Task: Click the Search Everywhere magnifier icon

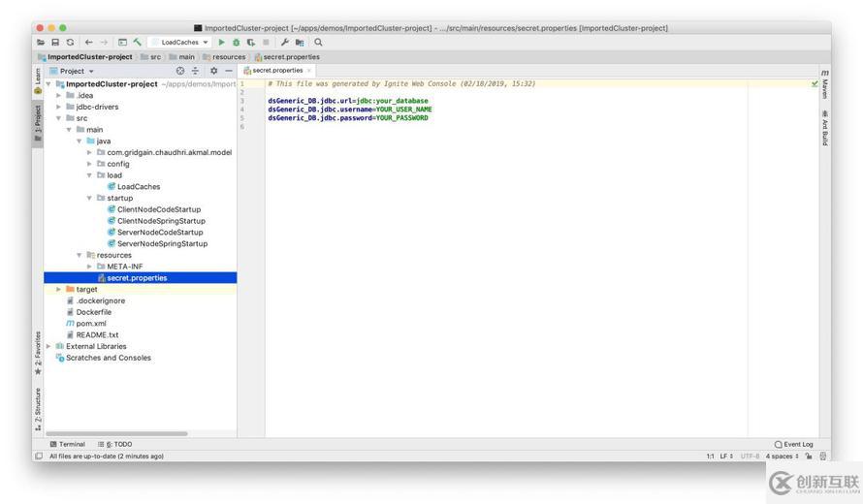Action: point(318,43)
